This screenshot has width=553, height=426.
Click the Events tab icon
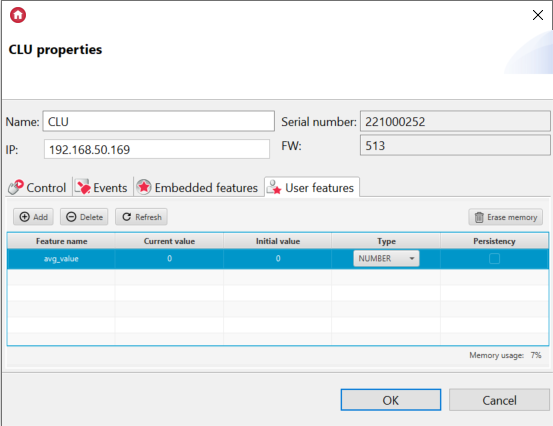point(83,187)
